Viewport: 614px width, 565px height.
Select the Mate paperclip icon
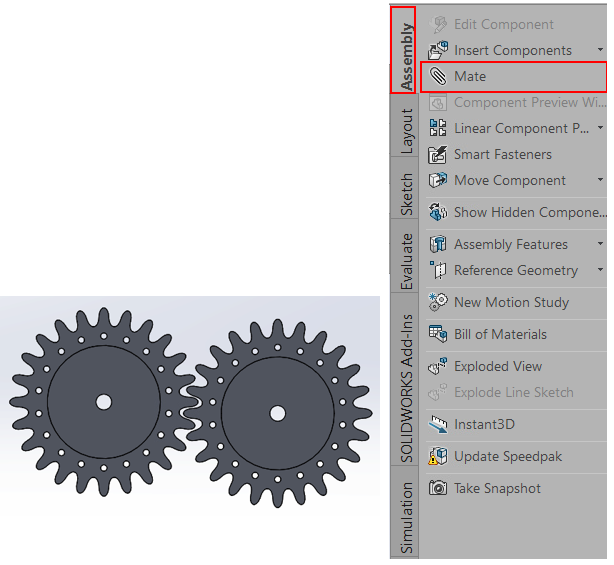coord(438,76)
